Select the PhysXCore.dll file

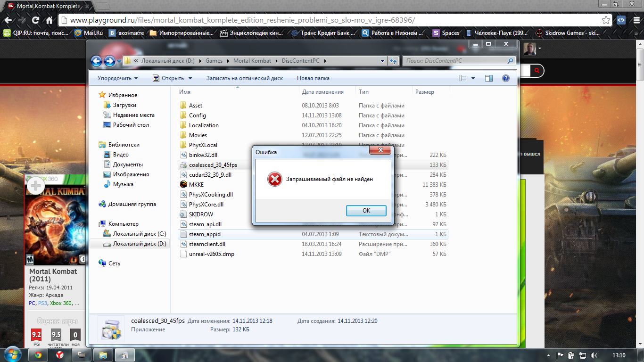[206, 205]
